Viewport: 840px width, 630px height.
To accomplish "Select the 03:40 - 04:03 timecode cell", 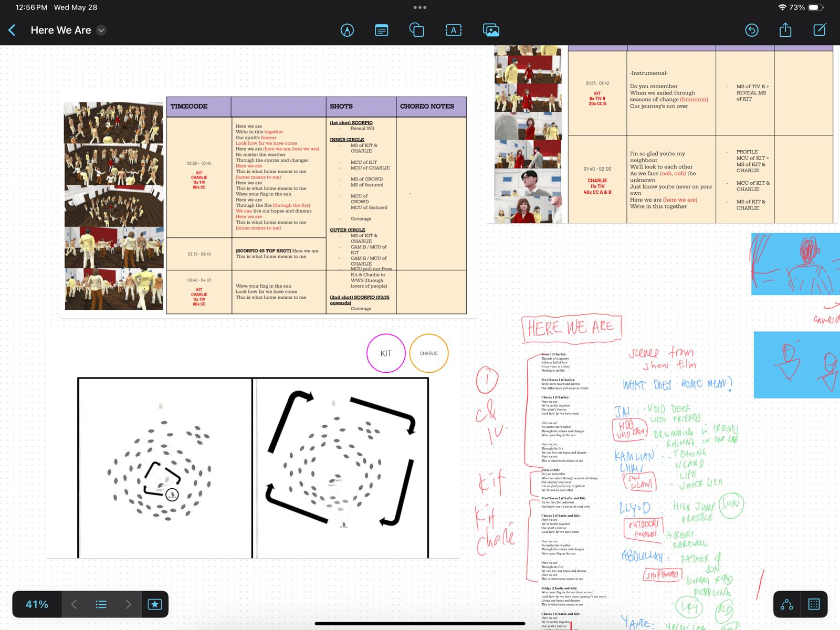I will (199, 292).
